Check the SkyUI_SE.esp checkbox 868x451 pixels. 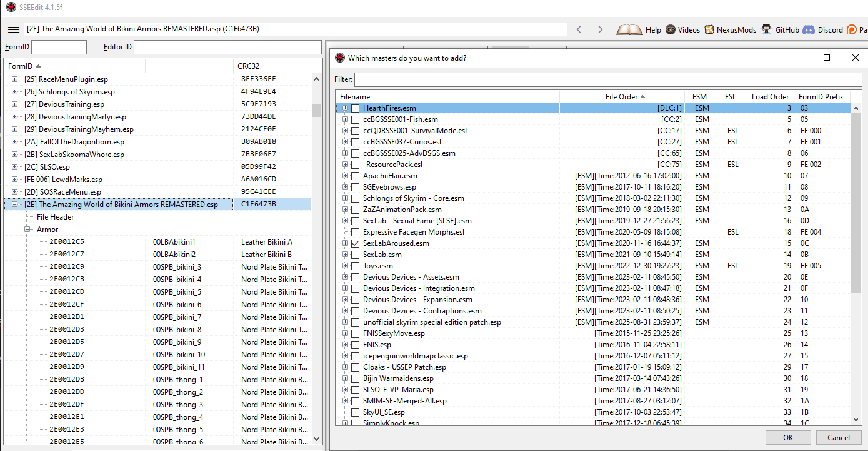click(355, 412)
